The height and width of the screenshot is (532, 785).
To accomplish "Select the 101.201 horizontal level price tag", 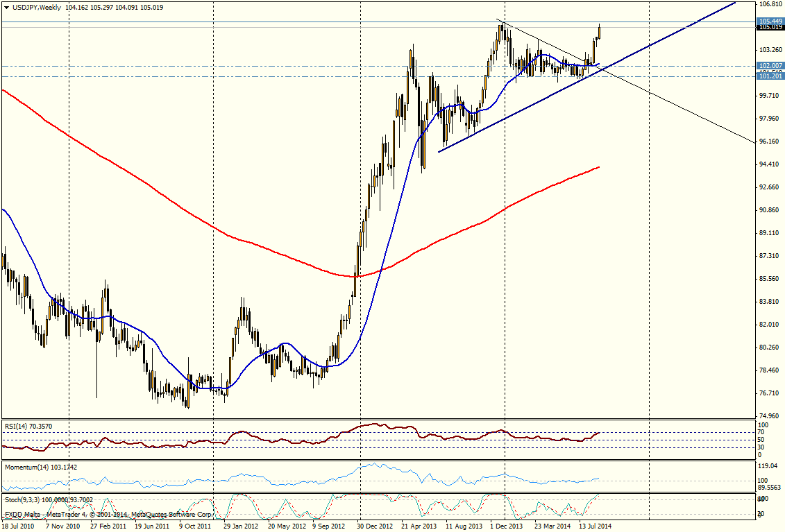I will point(770,76).
